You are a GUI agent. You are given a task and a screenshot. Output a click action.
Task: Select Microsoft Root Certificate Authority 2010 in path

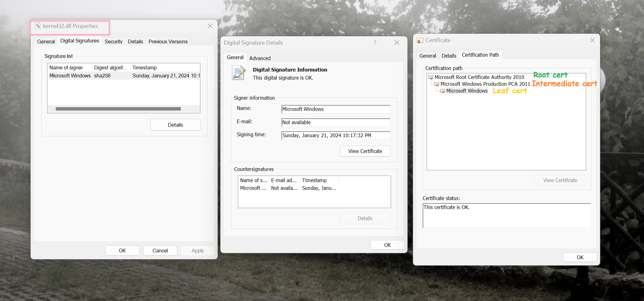coord(479,77)
